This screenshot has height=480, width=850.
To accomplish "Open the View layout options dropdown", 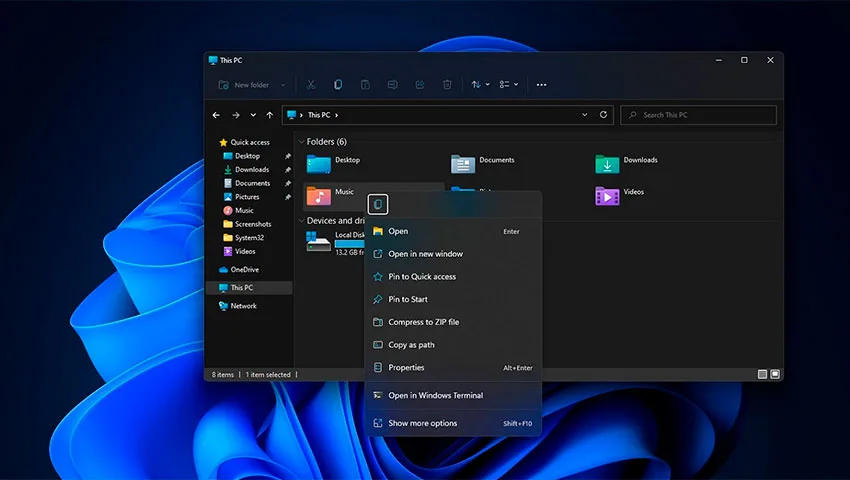I will [x=509, y=85].
